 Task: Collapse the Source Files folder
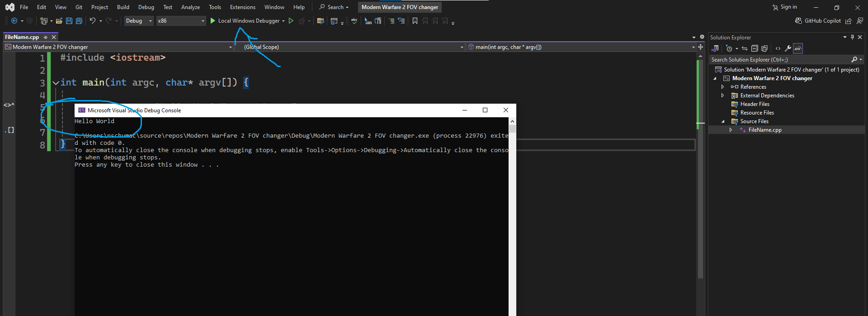[722, 121]
